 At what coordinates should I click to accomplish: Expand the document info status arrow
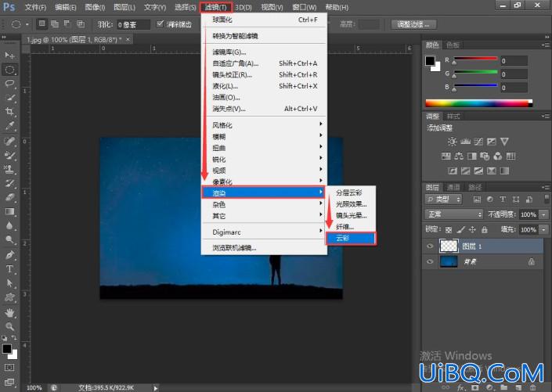[x=156, y=388]
